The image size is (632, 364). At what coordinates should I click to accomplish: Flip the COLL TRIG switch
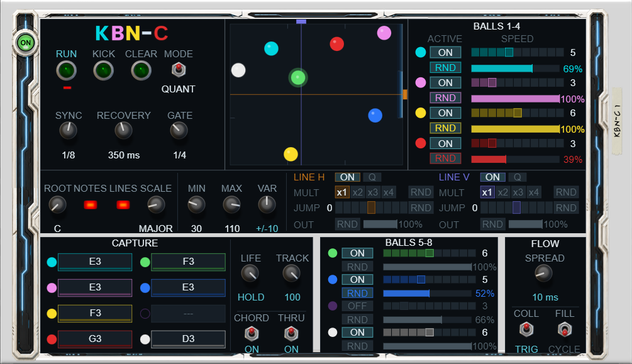pyautogui.click(x=526, y=329)
